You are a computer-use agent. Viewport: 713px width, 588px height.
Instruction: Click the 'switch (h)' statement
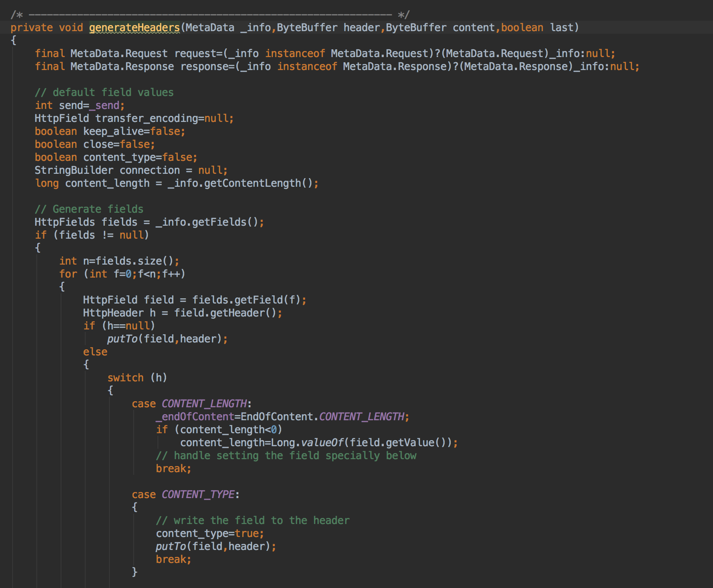(137, 378)
